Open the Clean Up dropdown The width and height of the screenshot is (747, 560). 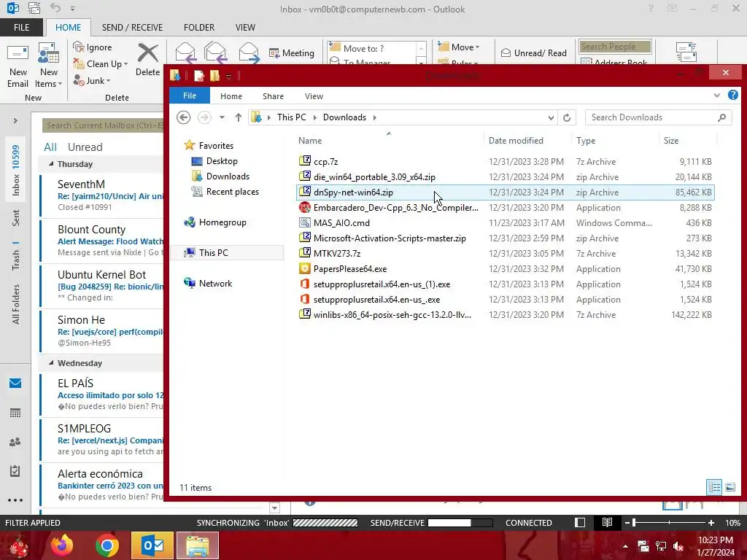click(125, 64)
